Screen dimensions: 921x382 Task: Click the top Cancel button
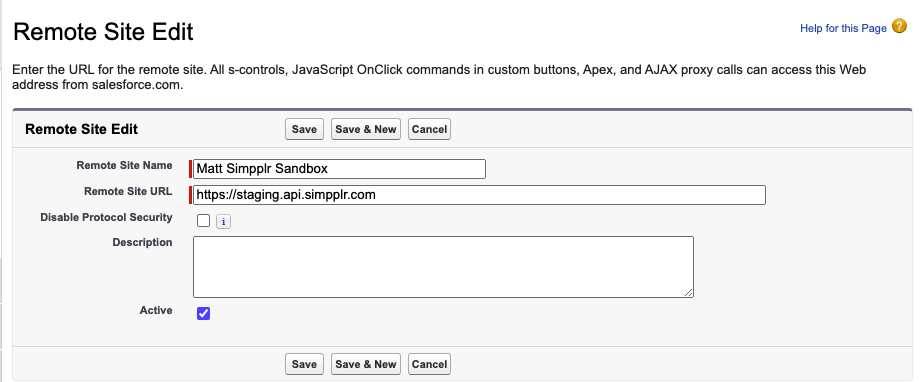tap(429, 129)
